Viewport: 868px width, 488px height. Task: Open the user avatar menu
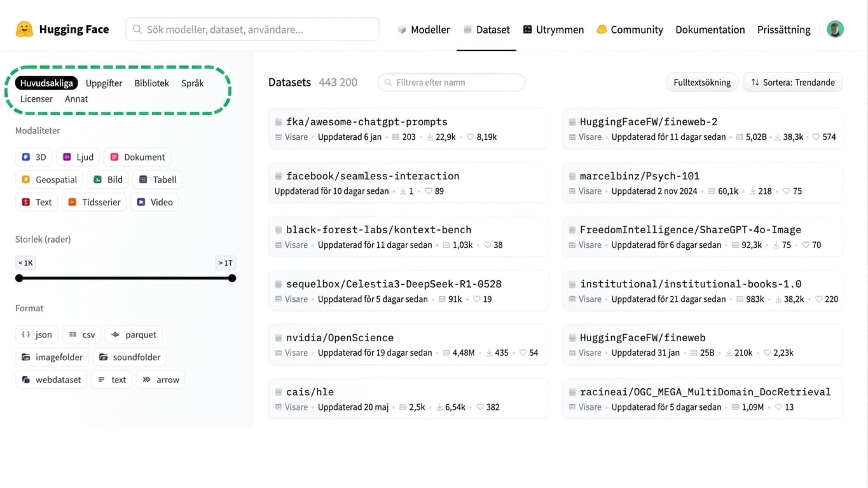tap(835, 29)
